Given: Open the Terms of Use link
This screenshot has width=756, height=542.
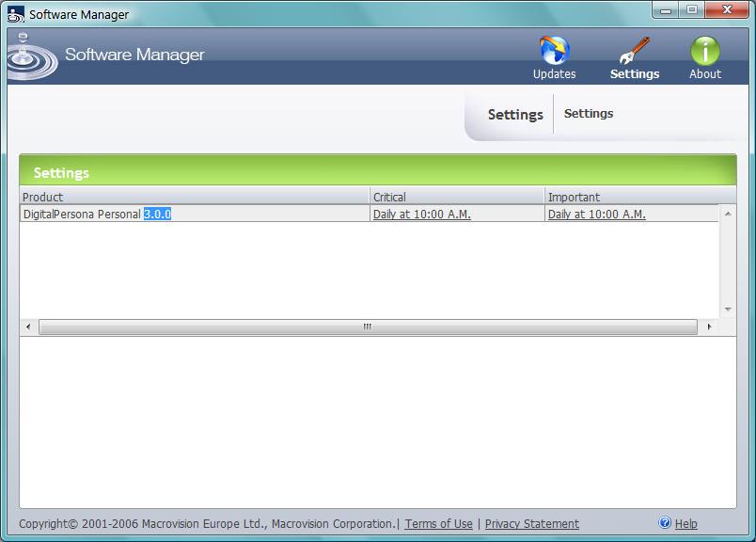Looking at the screenshot, I should pyautogui.click(x=439, y=524).
